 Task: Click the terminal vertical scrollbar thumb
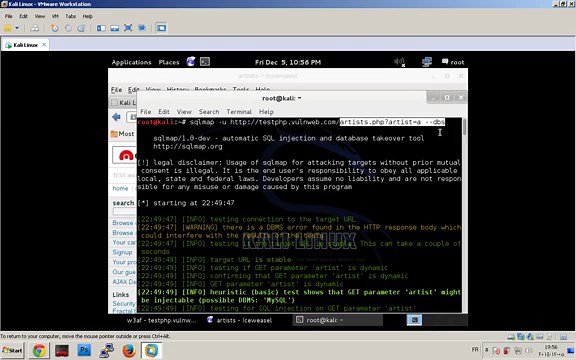click(x=464, y=126)
